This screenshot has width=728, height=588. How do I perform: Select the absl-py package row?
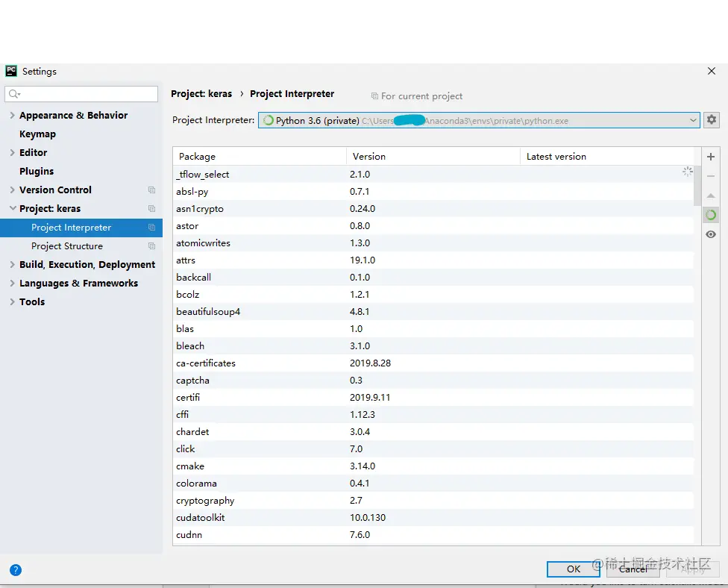click(x=433, y=191)
